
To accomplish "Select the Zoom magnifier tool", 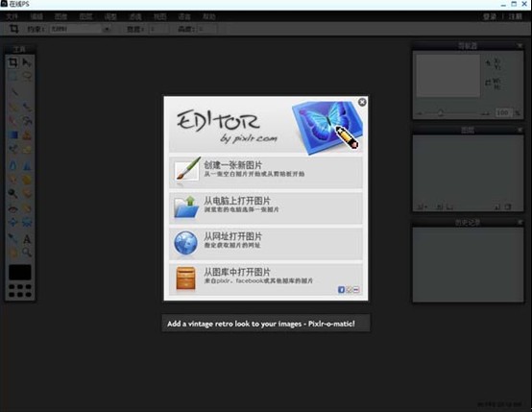I will point(27,253).
